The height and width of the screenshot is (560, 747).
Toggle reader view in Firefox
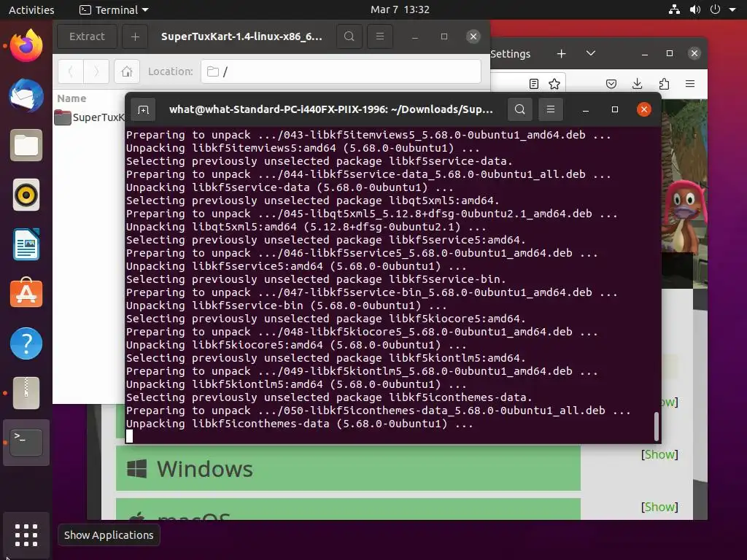[x=534, y=85]
